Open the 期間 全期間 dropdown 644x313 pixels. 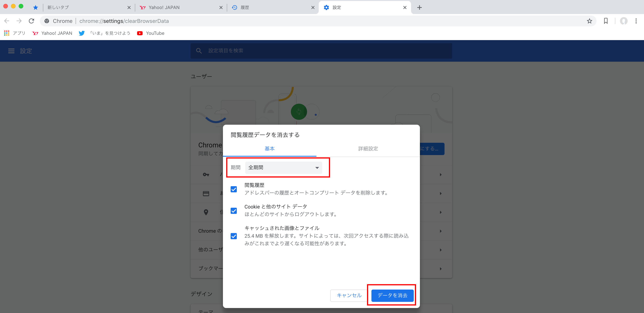(284, 168)
